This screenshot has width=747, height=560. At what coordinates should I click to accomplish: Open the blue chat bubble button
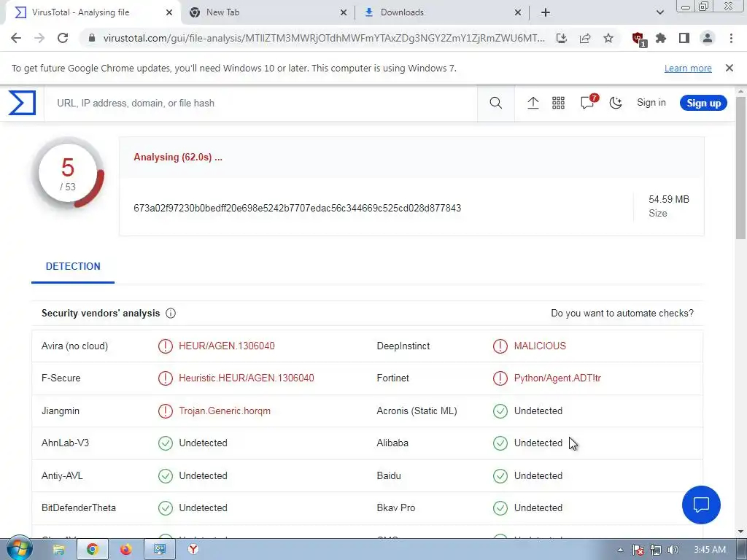click(x=701, y=505)
